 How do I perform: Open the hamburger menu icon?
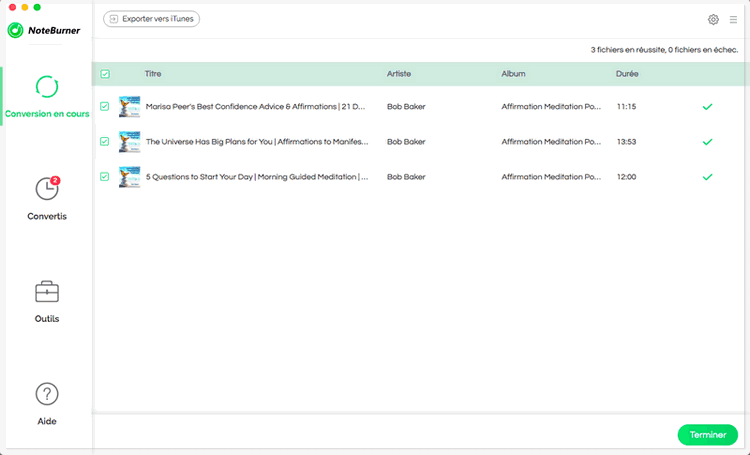coord(733,20)
